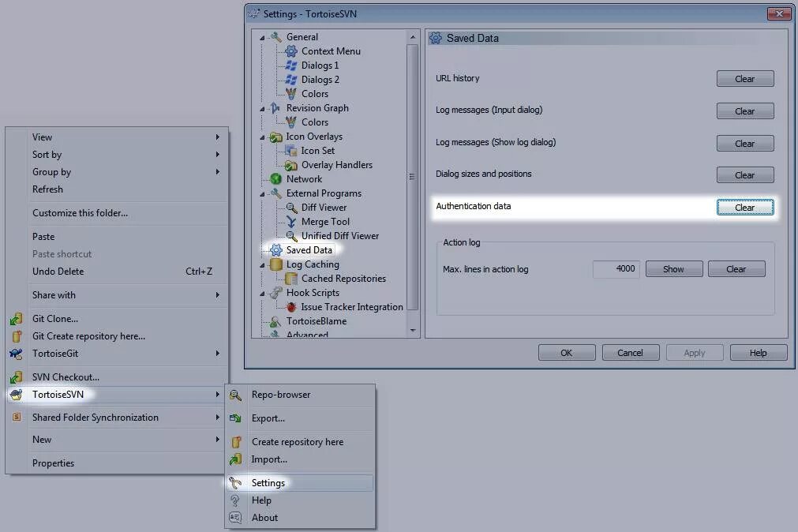Click the Icon Overlays folder icon
Screen dimensions: 798x532
pyautogui.click(x=275, y=137)
